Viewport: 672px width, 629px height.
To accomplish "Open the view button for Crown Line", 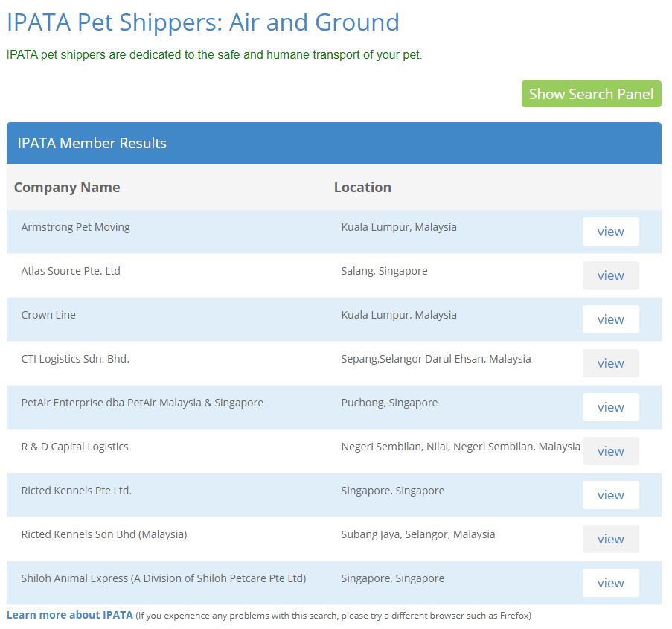I will coord(610,319).
